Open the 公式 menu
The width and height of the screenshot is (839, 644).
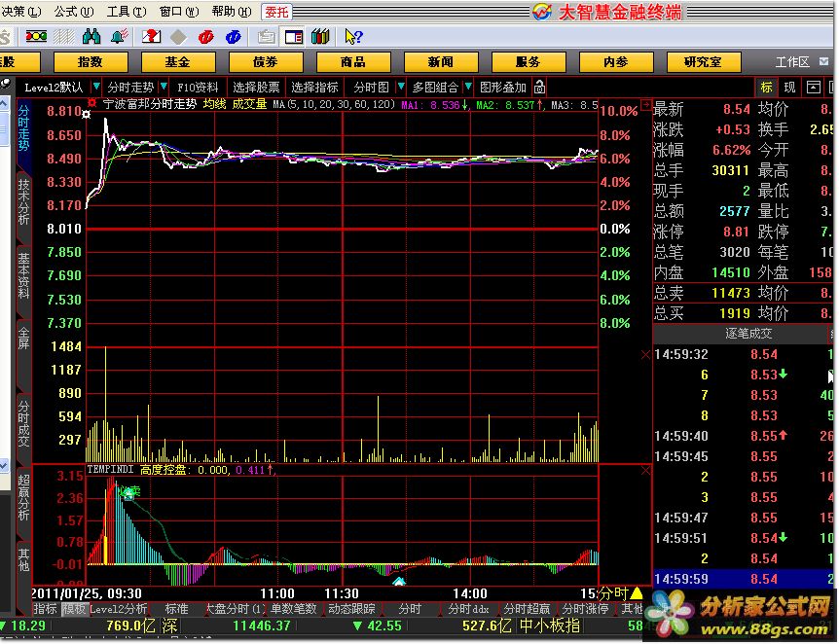point(73,12)
